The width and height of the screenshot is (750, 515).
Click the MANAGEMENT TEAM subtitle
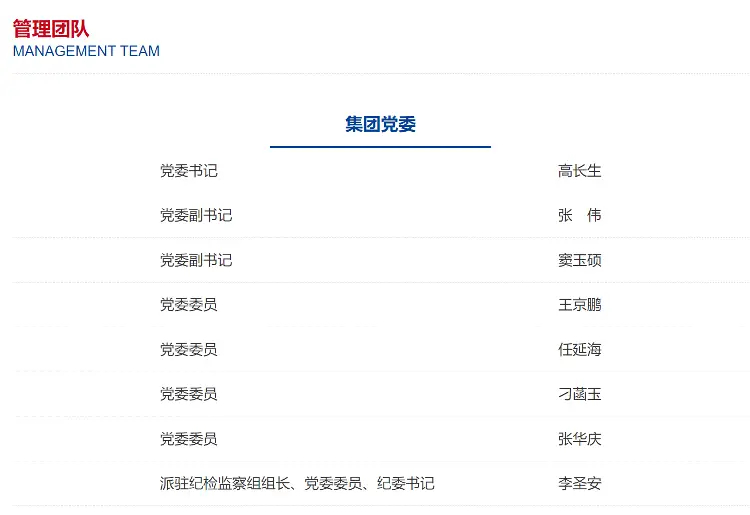click(86, 51)
